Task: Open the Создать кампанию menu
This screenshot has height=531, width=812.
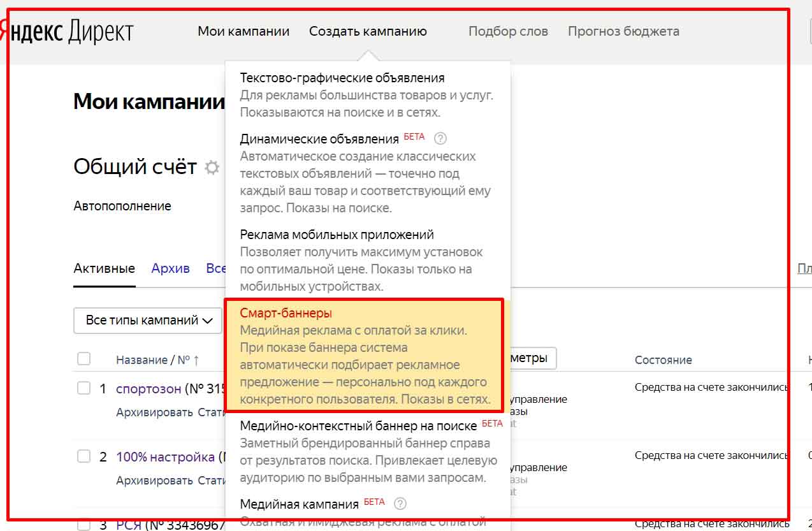Action: tap(368, 31)
